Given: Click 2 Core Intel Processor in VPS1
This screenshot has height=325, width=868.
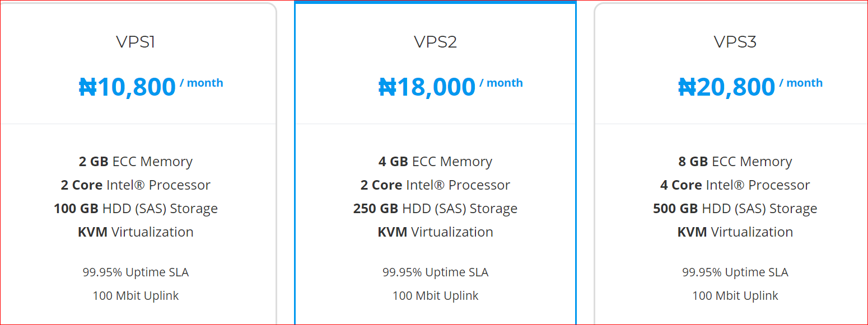Looking at the screenshot, I should point(136,185).
